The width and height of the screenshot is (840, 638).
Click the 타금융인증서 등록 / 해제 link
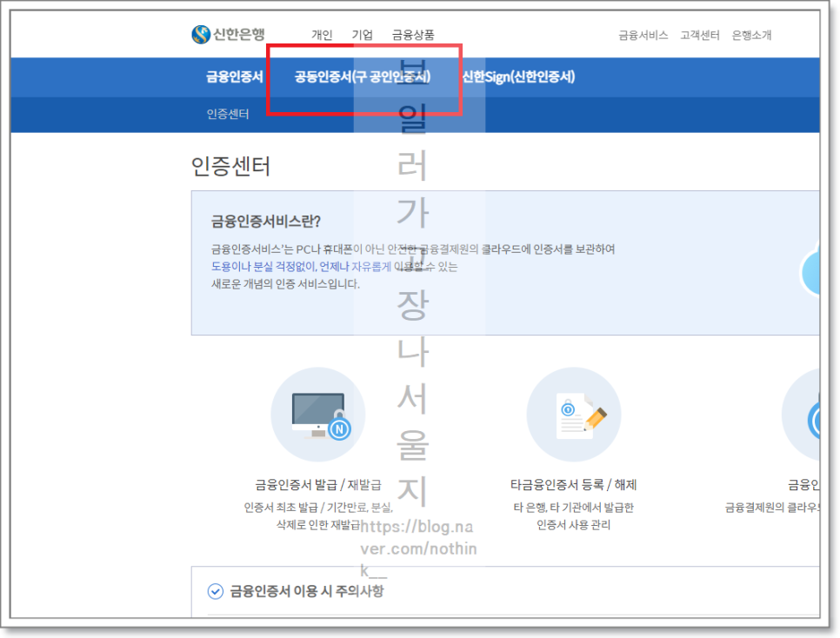pyautogui.click(x=573, y=485)
